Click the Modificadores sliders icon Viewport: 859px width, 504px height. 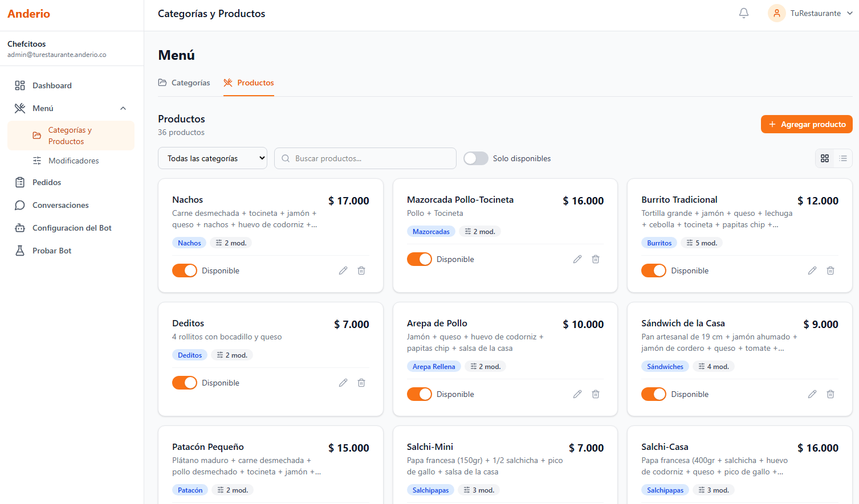[37, 161]
